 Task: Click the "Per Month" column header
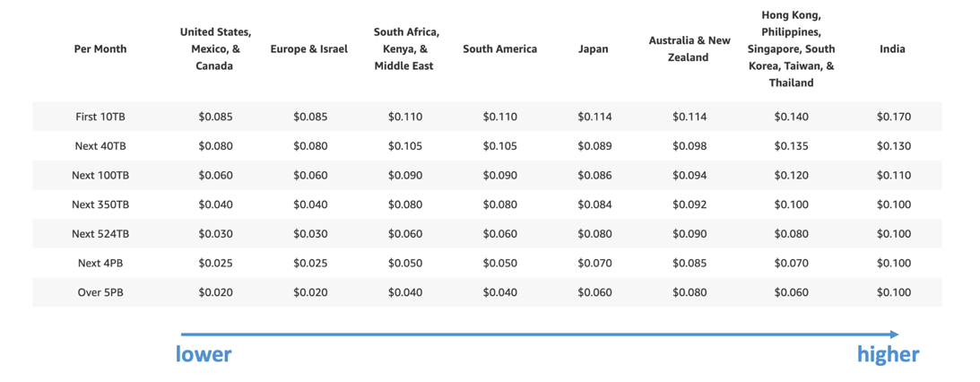[100, 49]
